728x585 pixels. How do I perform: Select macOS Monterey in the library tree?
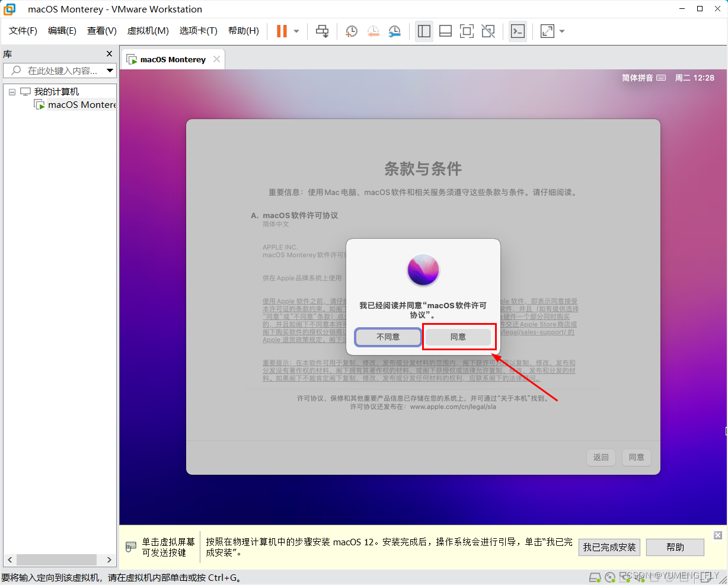[x=82, y=104]
